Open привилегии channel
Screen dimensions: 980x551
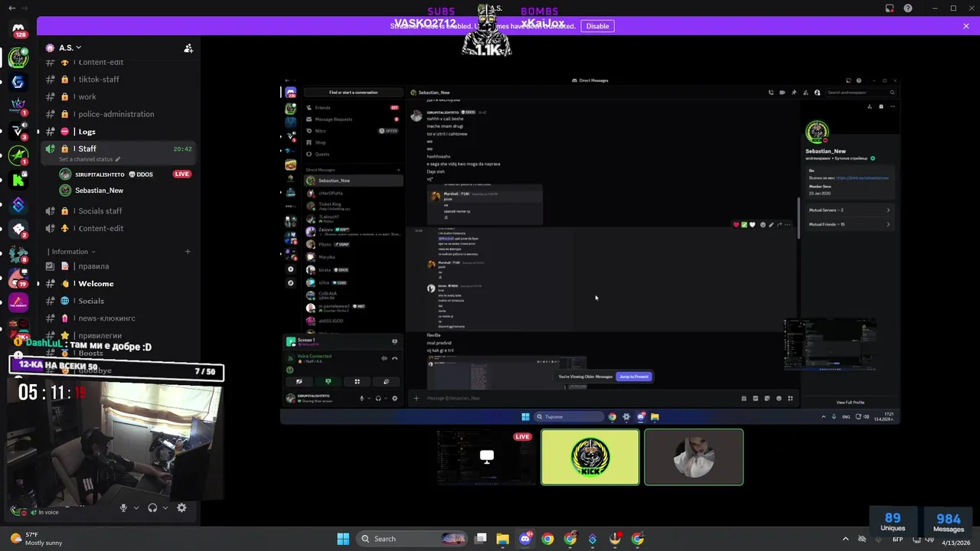119,335
